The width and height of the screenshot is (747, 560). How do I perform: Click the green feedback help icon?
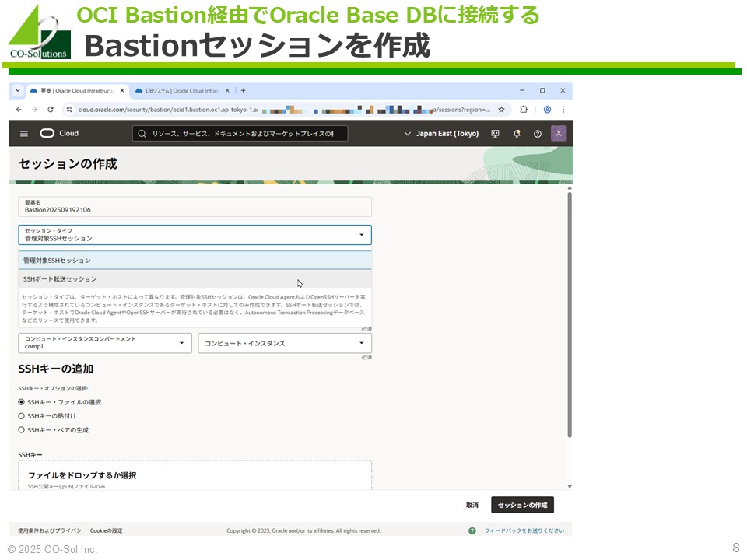pos(472,530)
